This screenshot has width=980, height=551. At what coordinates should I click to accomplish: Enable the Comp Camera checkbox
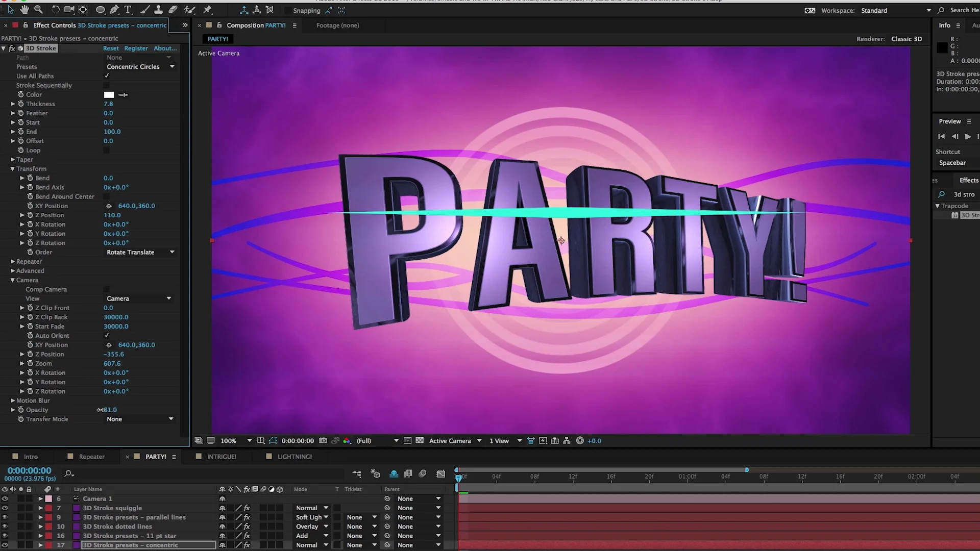tap(107, 289)
